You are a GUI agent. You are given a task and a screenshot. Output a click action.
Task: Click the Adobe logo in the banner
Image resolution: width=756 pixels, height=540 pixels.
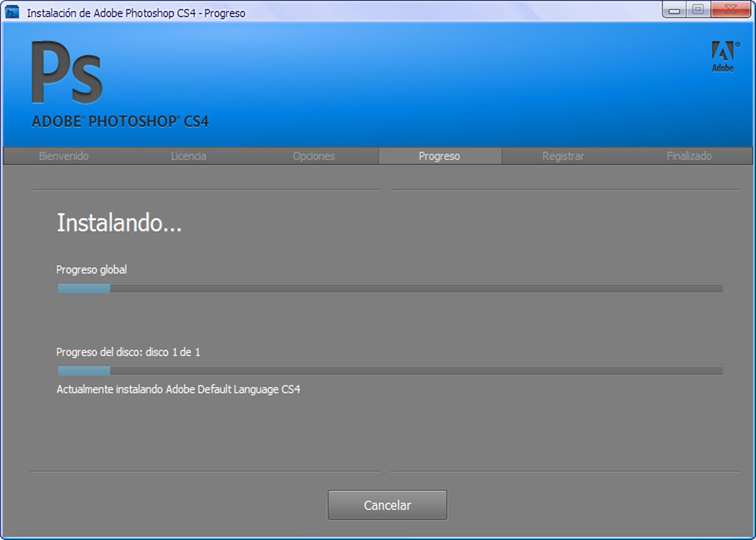(724, 57)
